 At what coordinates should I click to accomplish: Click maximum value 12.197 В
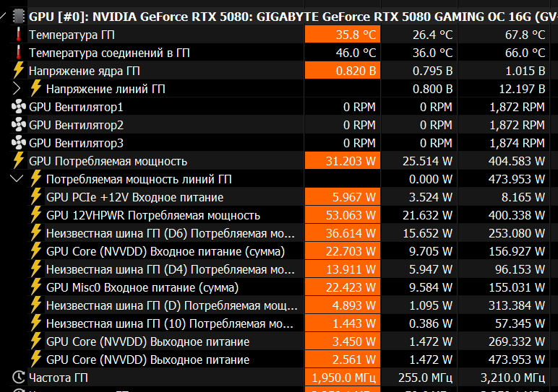click(522, 89)
